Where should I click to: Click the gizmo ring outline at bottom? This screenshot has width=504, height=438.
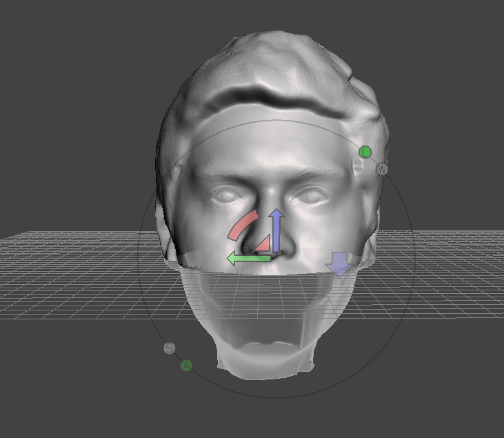(276, 398)
